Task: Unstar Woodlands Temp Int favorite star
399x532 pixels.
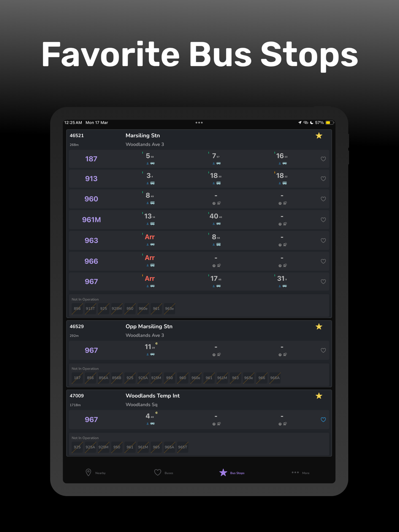Action: 319,396
